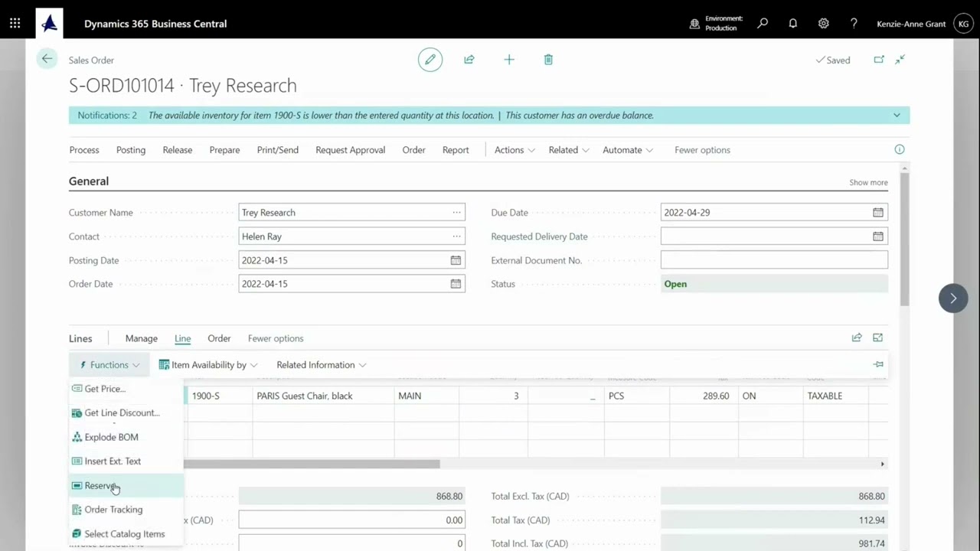Click the info icon on action bar
This screenshot has height=551, width=980.
(900, 150)
